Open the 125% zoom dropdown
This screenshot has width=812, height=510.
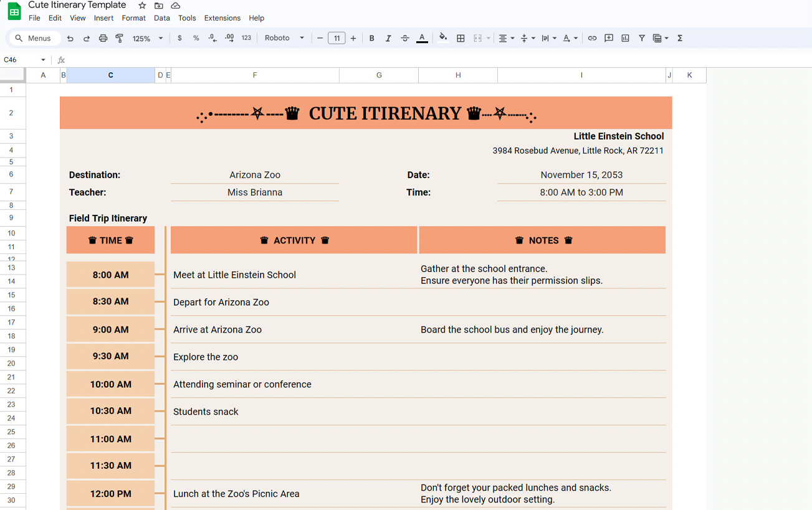pyautogui.click(x=148, y=38)
